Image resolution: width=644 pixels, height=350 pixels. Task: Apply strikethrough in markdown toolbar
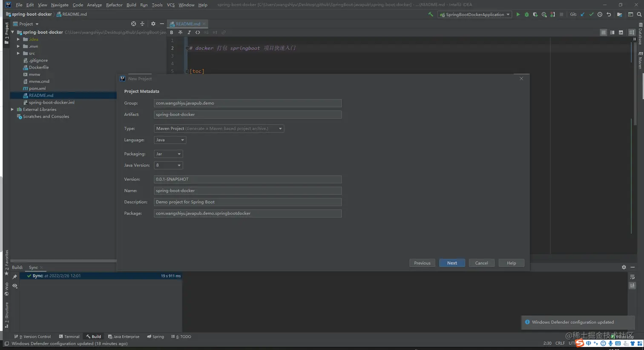(180, 32)
